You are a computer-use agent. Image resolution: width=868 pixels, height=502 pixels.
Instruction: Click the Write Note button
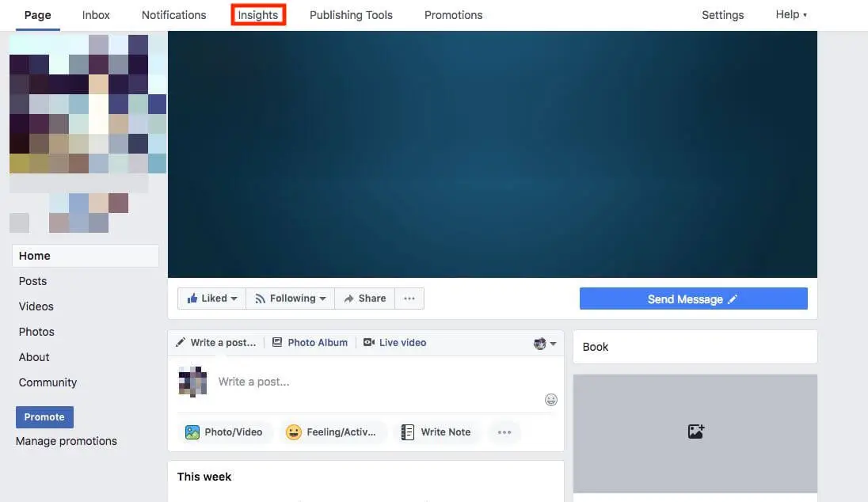point(436,432)
